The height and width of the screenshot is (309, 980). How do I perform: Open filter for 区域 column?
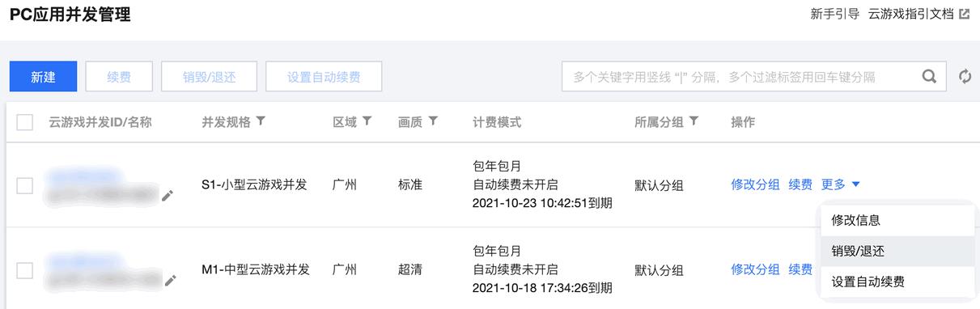coord(367,121)
